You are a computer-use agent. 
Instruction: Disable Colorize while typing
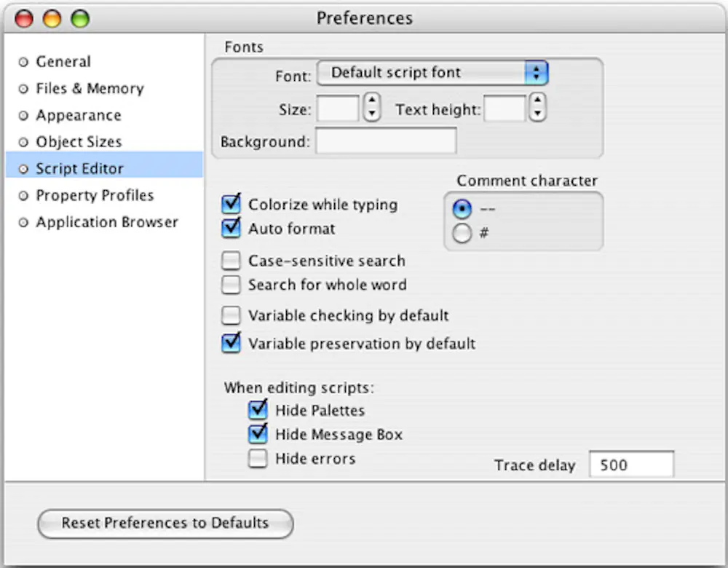coord(231,204)
